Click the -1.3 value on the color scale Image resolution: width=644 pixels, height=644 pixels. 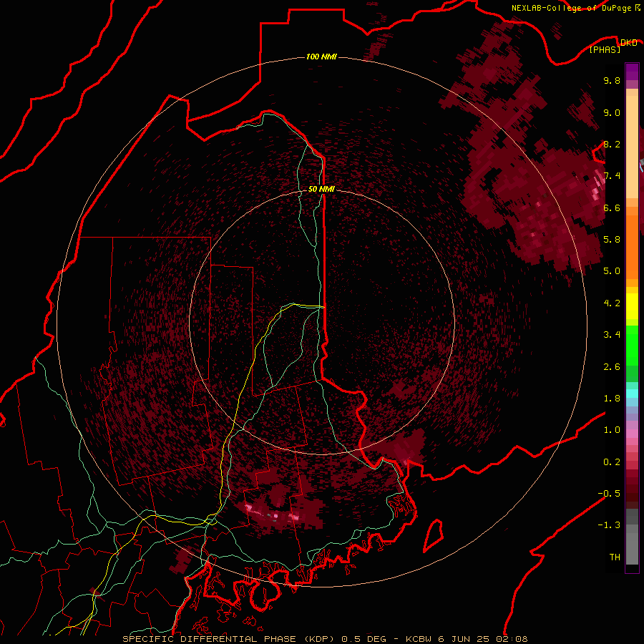609,525
